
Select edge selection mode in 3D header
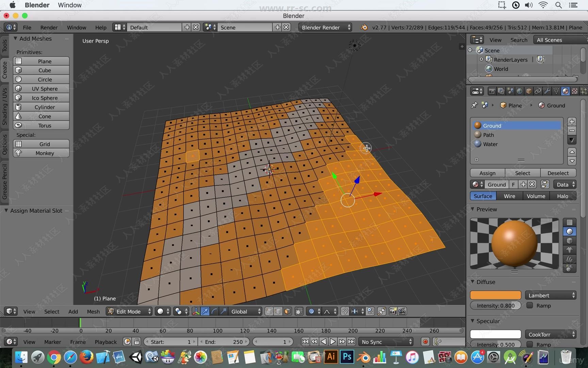click(x=278, y=311)
